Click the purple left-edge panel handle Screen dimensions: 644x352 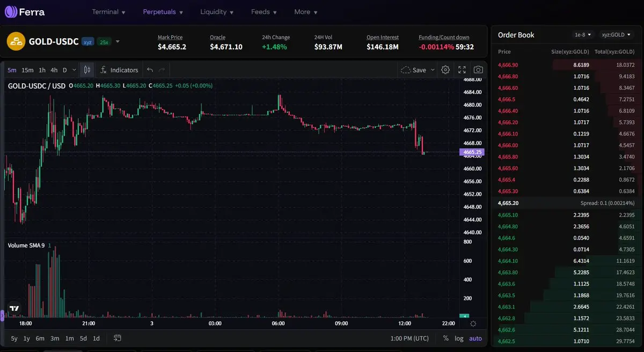click(x=2, y=317)
